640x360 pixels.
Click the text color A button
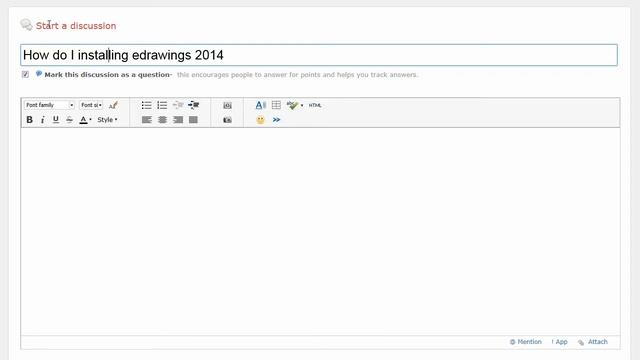pos(83,120)
